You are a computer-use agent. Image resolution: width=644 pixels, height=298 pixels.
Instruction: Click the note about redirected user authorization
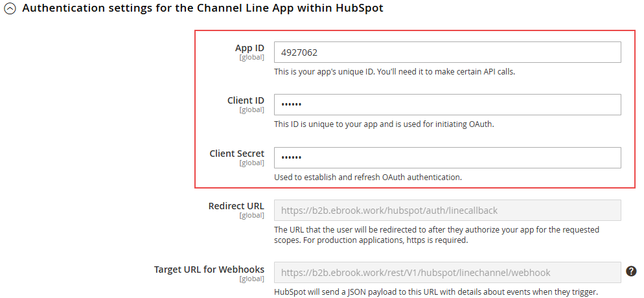(x=437, y=235)
